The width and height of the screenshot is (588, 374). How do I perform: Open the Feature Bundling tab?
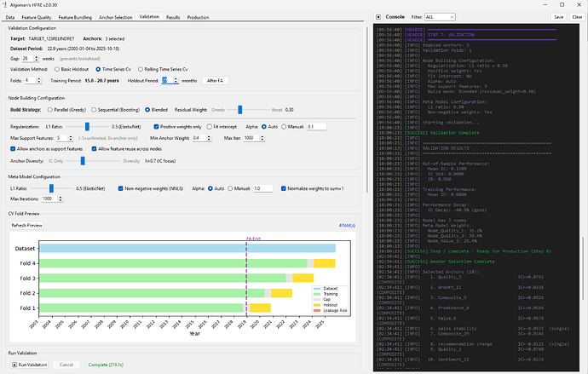pyautogui.click(x=75, y=17)
